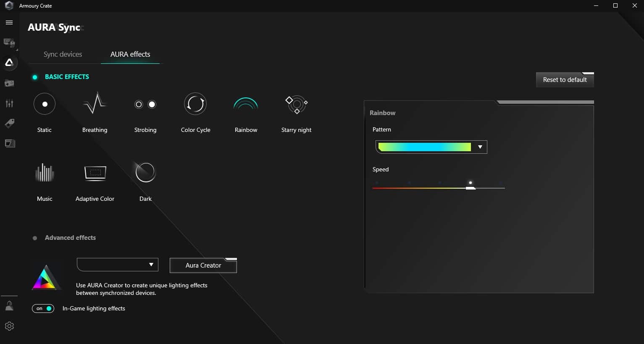The height and width of the screenshot is (344, 644).
Task: Select the BASIC EFFECTS radio option
Action: click(35, 77)
